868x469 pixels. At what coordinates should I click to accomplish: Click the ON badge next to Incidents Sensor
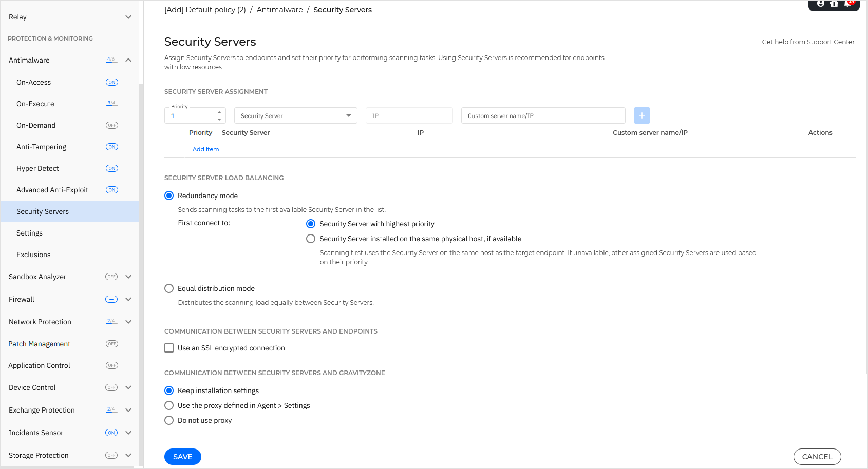tap(111, 433)
